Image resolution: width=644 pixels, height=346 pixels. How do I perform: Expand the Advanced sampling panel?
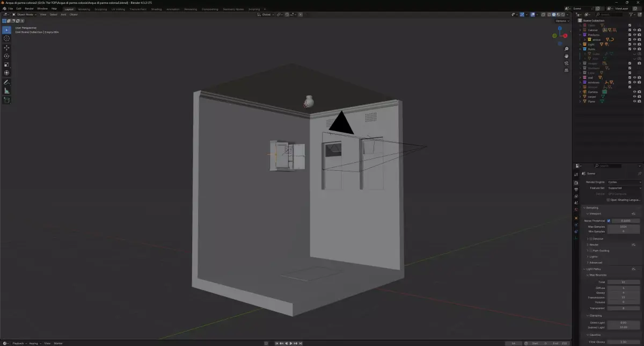(x=588, y=263)
